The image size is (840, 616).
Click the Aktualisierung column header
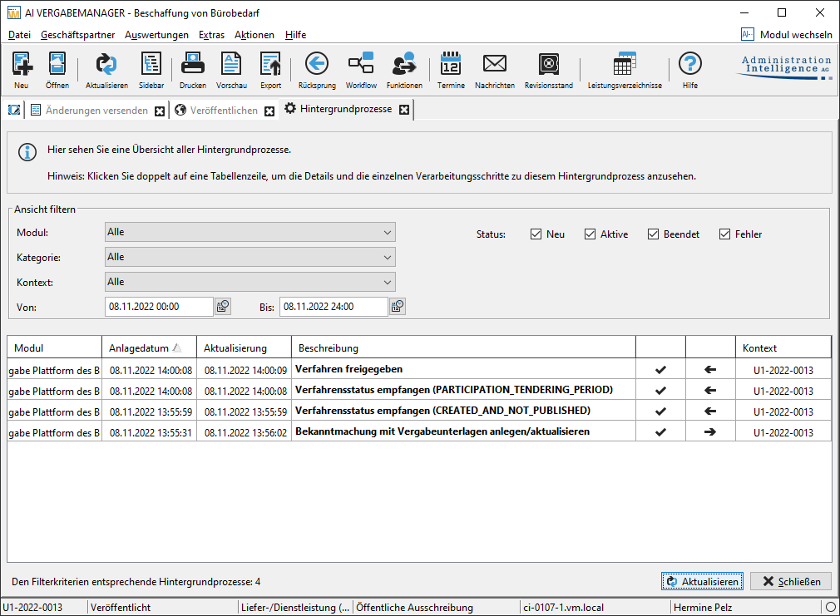point(244,347)
